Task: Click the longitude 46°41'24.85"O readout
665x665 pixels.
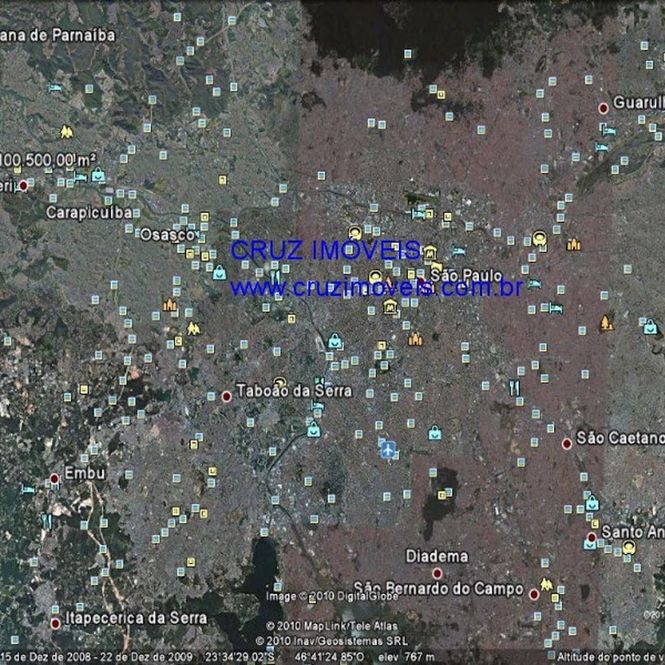Action: coord(329,657)
